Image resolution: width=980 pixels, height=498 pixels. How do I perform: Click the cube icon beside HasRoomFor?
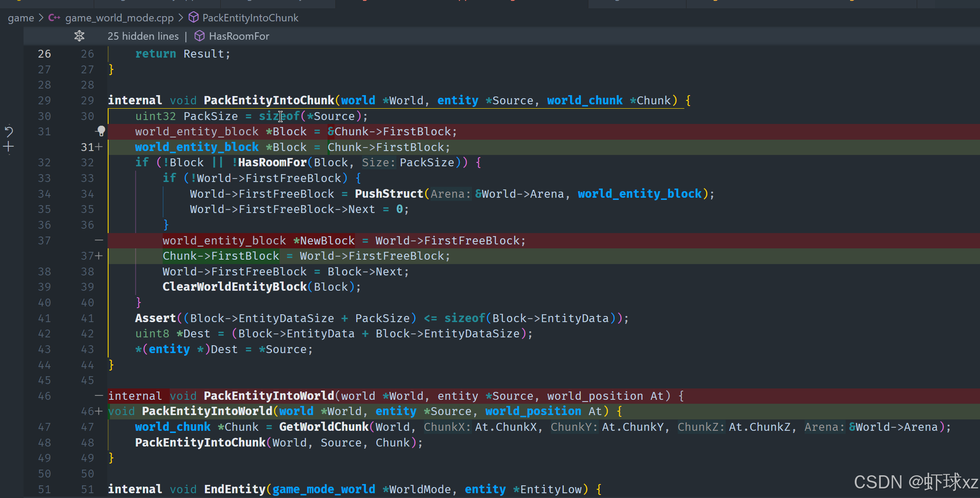click(199, 36)
